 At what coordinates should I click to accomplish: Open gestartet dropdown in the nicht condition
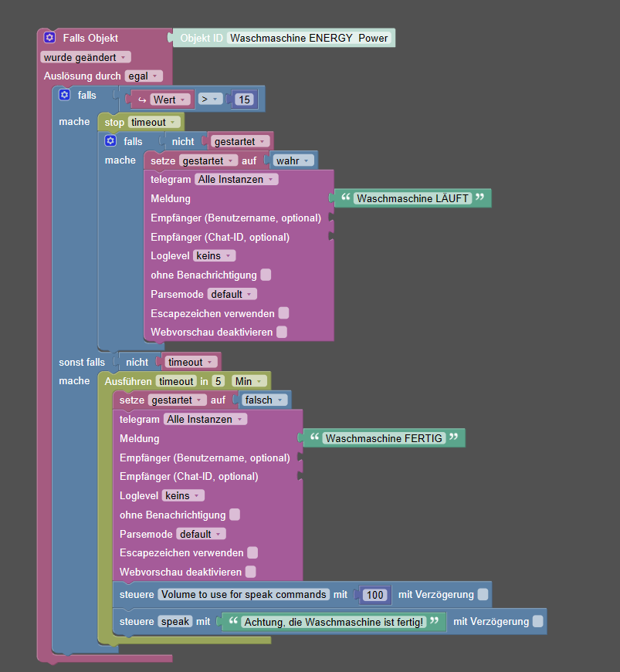[239, 141]
